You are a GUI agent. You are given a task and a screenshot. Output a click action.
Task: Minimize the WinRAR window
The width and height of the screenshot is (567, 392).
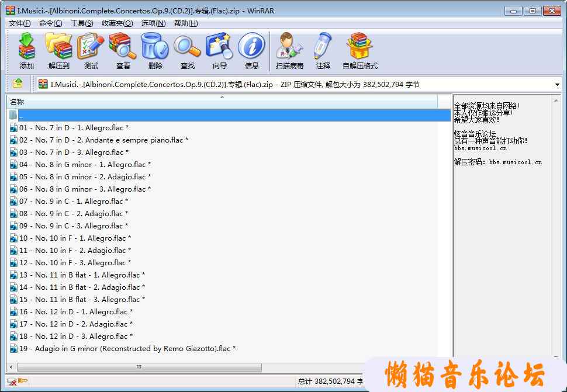click(x=513, y=11)
